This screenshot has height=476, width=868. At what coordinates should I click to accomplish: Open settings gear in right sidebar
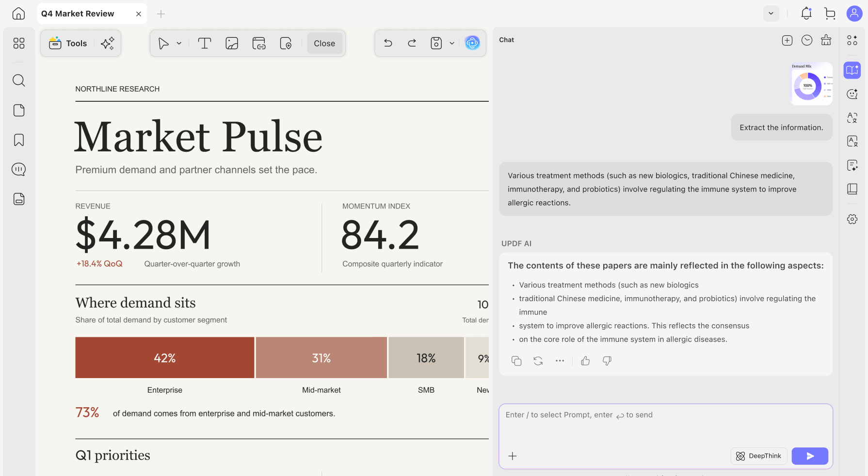coord(852,219)
